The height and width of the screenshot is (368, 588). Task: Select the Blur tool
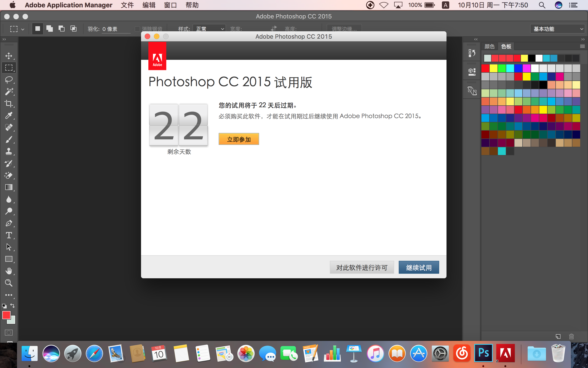[x=9, y=199]
